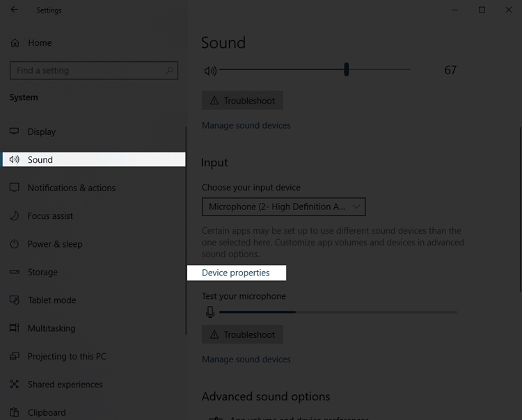Screen dimensions: 522x420
Task: Mute output with the volume speaker icon
Action: coord(210,70)
